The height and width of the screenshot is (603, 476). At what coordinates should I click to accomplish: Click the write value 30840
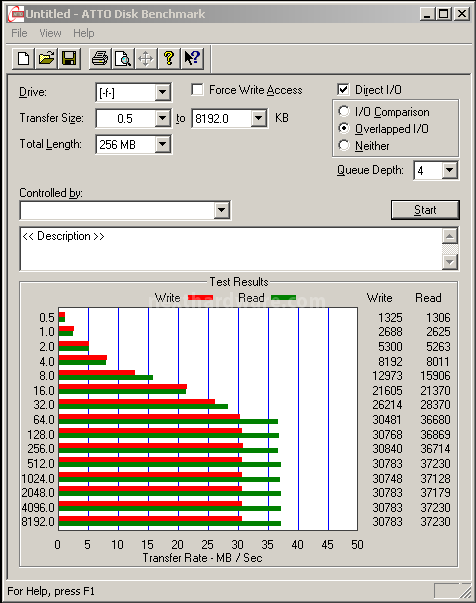pos(387,449)
